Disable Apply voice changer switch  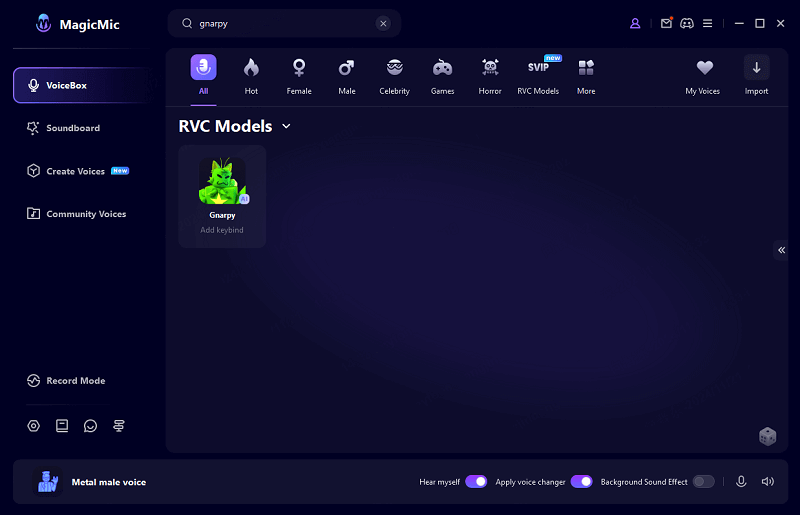[x=581, y=482]
